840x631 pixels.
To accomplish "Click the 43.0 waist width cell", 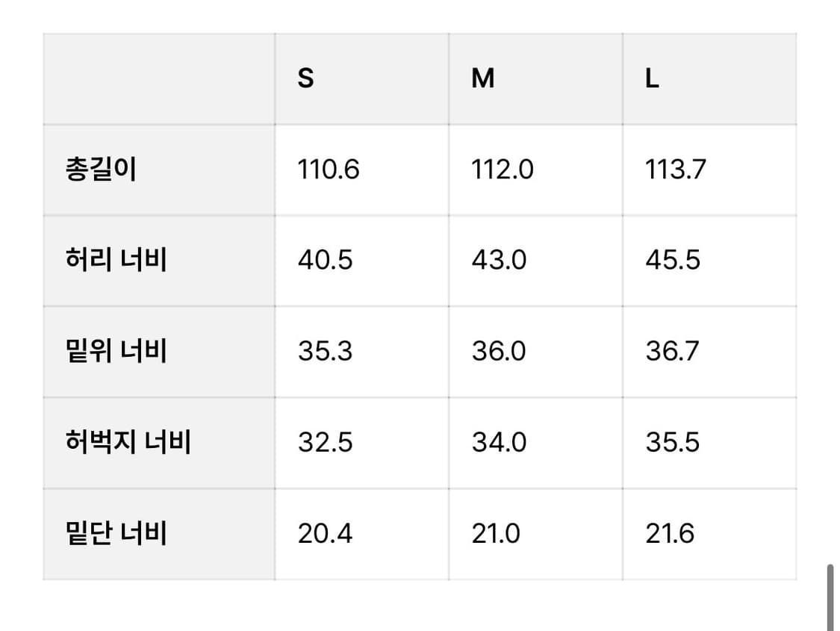I will pos(499,261).
